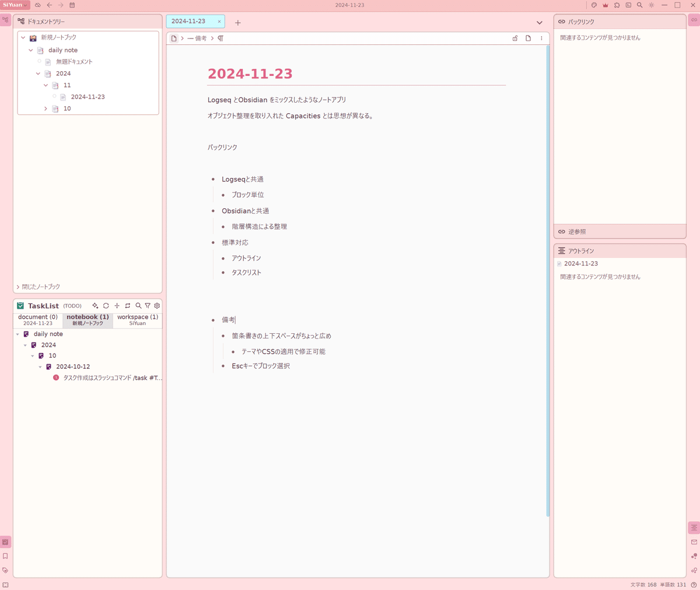
Task: Click the タスクリスト bullet item
Action: pos(246,273)
